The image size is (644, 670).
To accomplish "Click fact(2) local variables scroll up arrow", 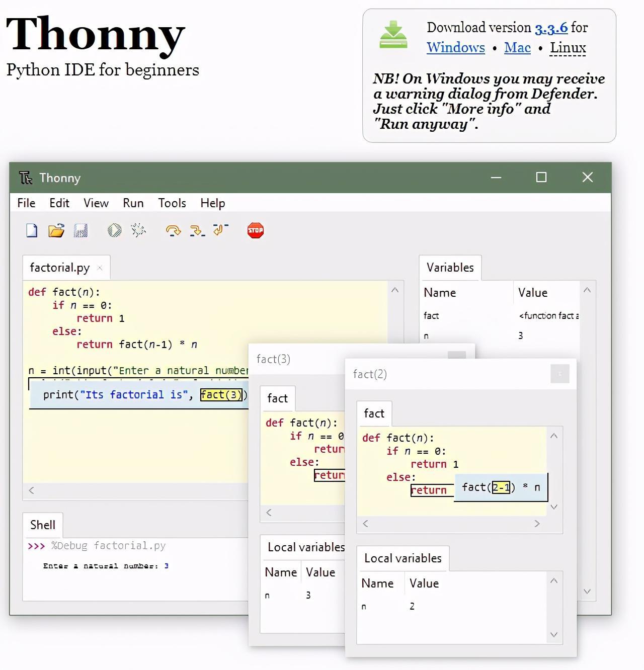I will (554, 581).
